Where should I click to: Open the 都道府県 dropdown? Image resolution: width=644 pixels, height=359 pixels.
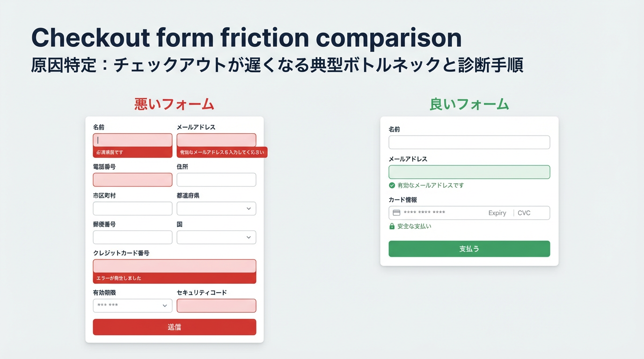pos(216,208)
